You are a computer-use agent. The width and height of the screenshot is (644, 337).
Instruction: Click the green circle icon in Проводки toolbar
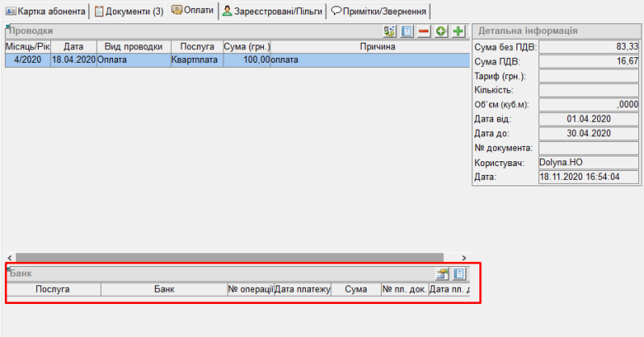click(x=441, y=31)
